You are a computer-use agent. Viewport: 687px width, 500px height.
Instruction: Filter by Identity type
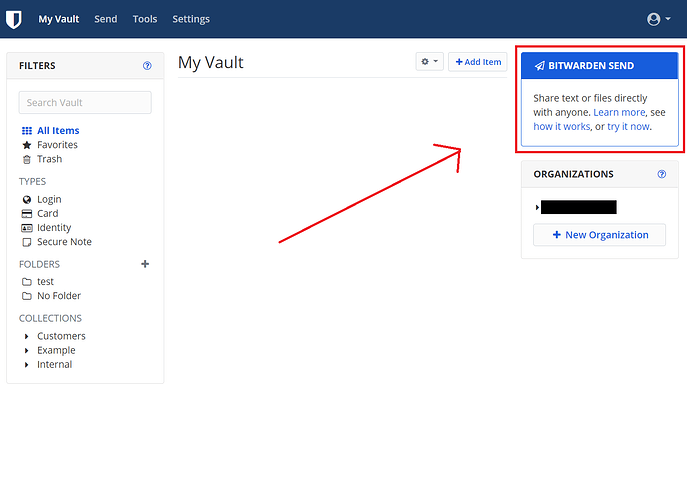(x=46, y=228)
